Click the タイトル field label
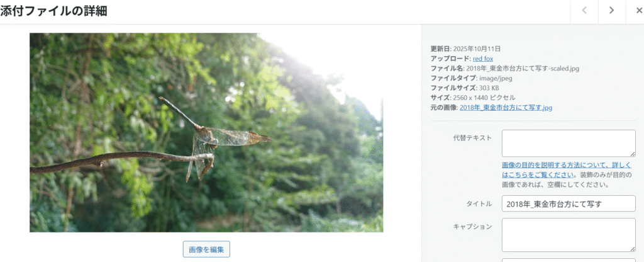Image resolution: width=644 pixels, height=262 pixels. coord(479,203)
